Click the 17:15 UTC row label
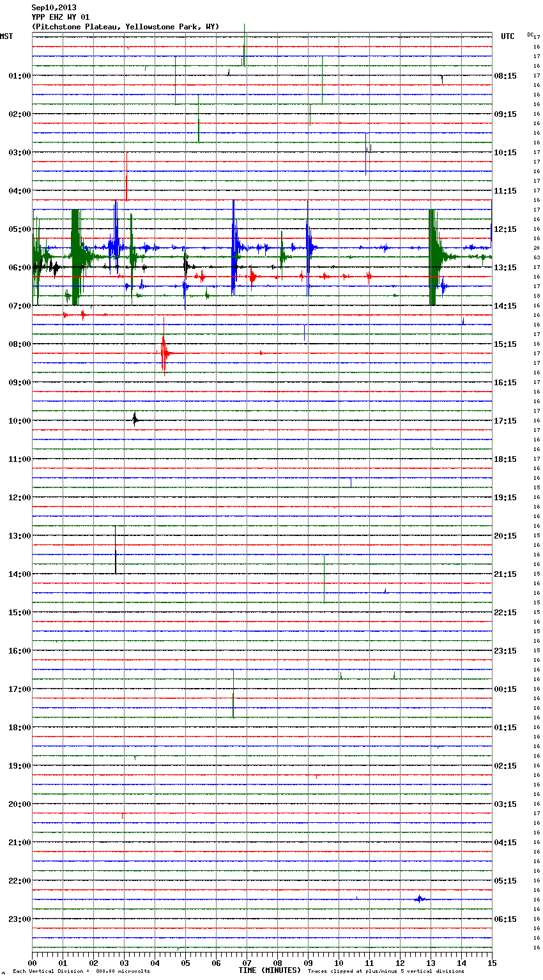This screenshot has width=543, height=980. [505, 420]
